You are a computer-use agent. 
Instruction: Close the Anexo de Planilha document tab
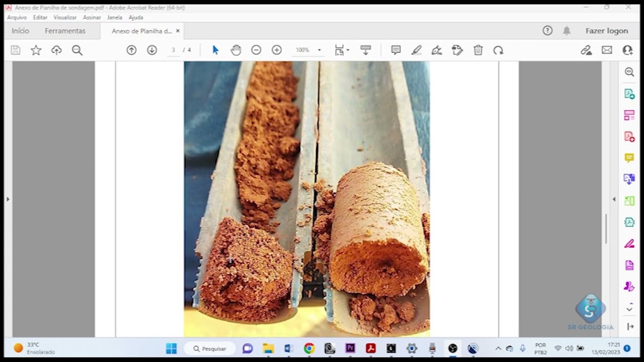point(178,31)
